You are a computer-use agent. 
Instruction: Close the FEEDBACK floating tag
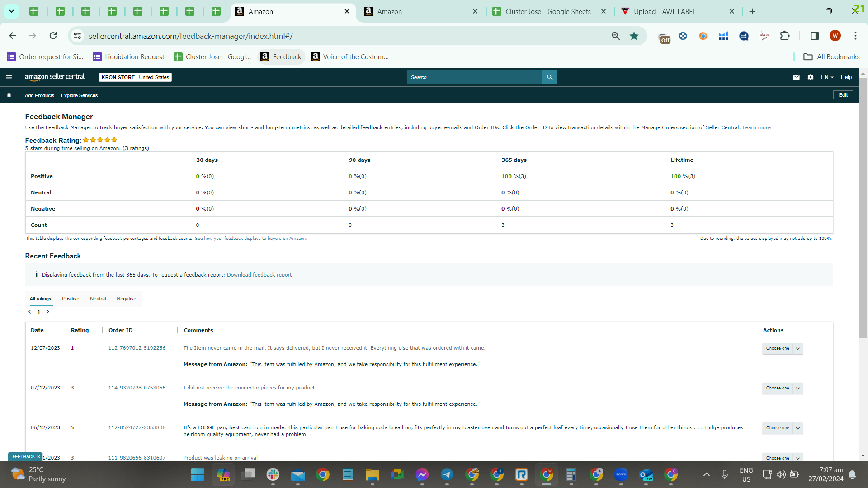click(38, 457)
